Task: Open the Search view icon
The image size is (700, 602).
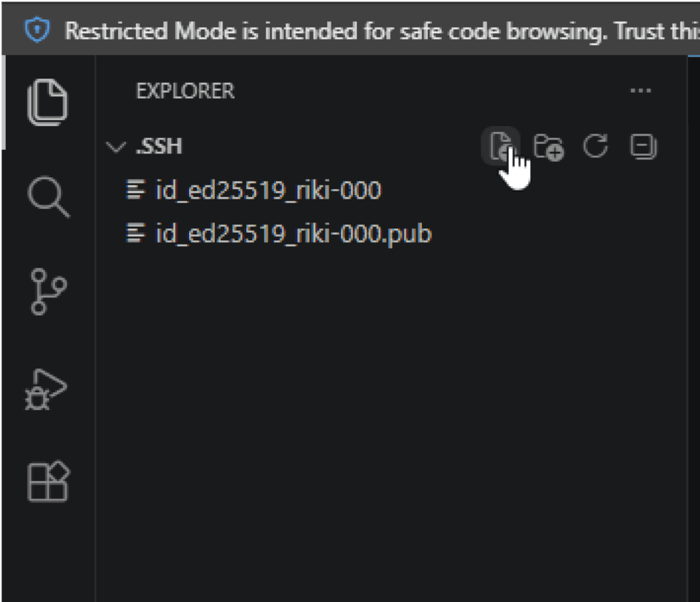Action: pos(49,196)
